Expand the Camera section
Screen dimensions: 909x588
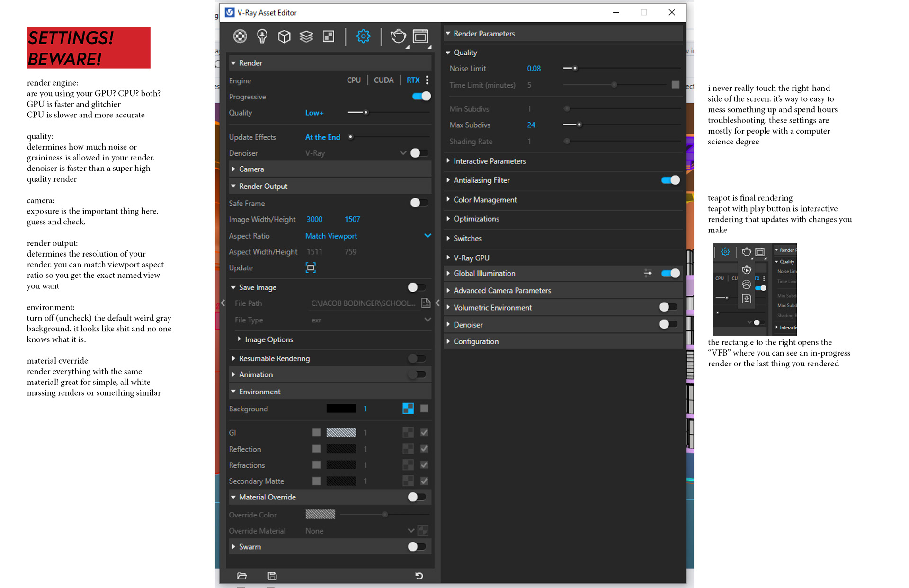[x=251, y=169]
